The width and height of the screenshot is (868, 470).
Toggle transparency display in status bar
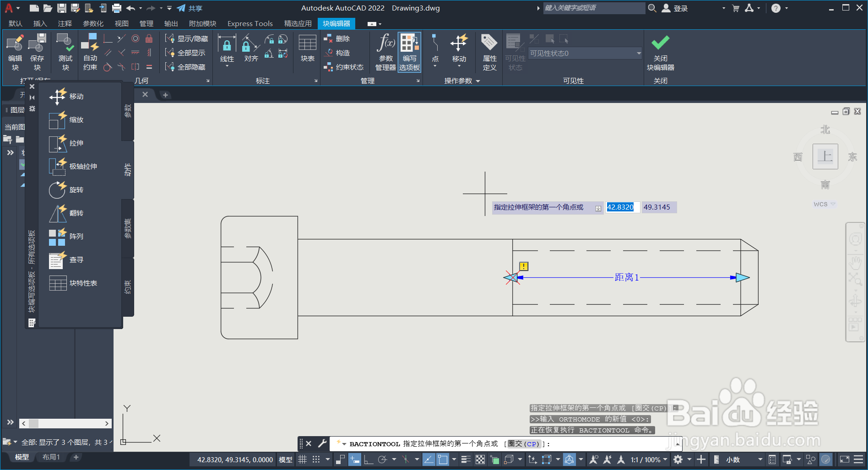click(x=480, y=459)
